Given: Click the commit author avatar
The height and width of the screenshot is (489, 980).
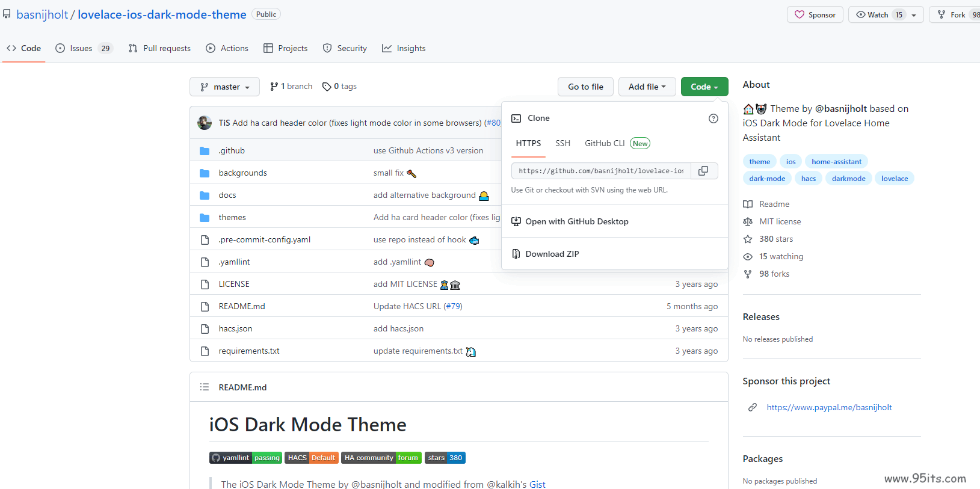Looking at the screenshot, I should tap(205, 123).
